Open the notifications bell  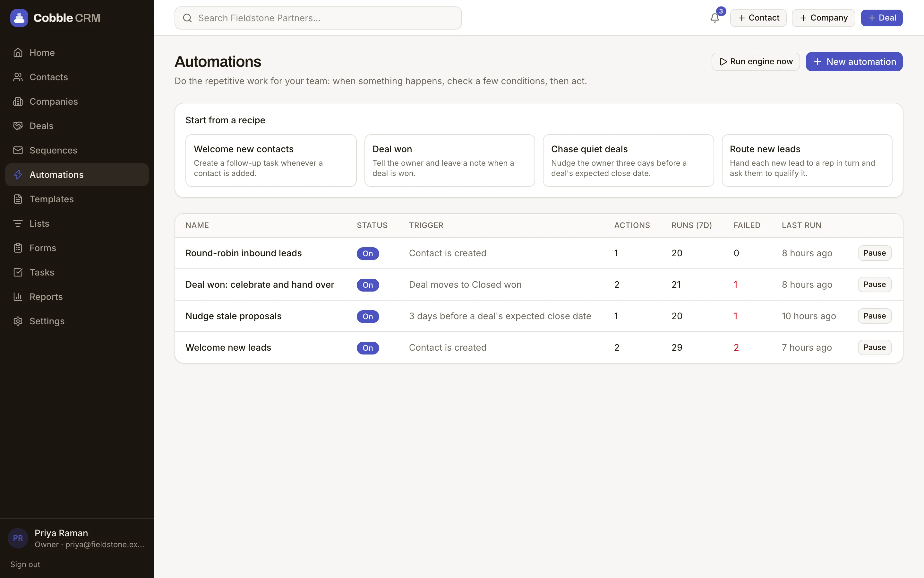click(x=714, y=18)
